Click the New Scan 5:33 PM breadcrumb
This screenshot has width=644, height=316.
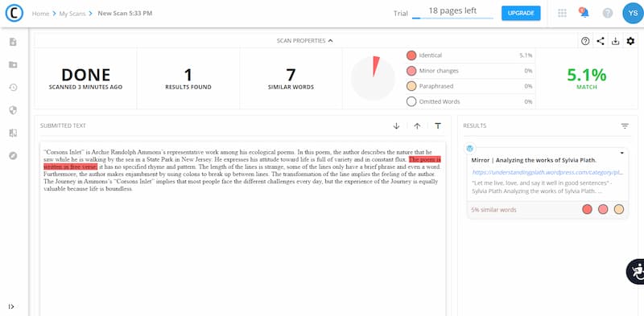tap(125, 13)
